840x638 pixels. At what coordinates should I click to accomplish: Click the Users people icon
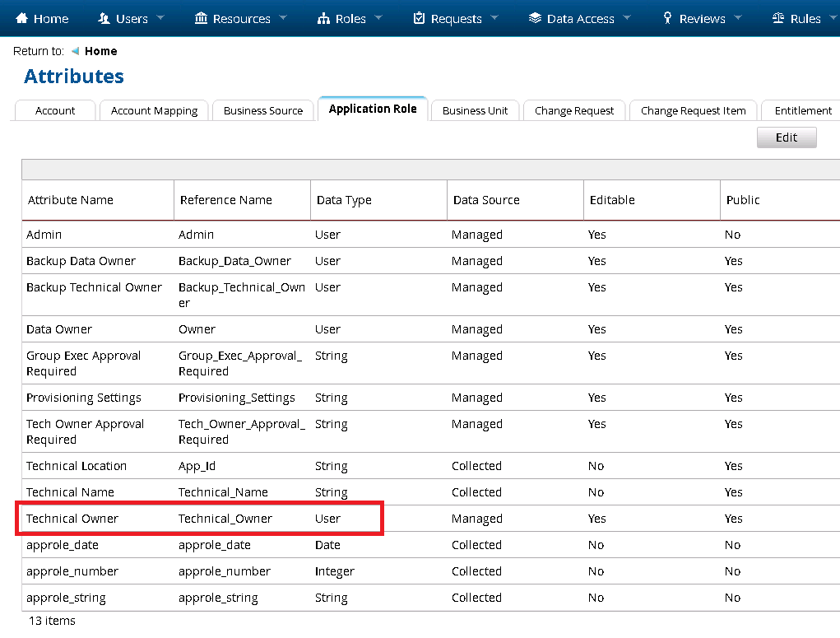tap(104, 18)
